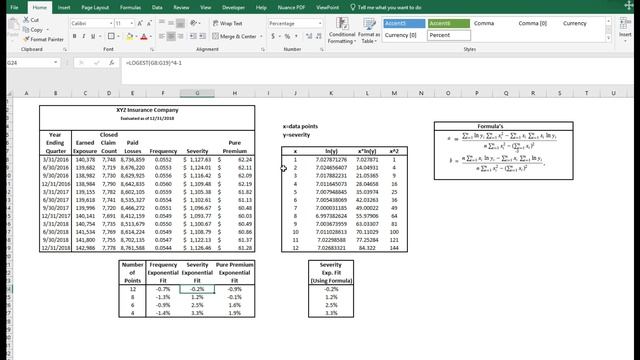Apply the Fill Color bucket icon

130,37
